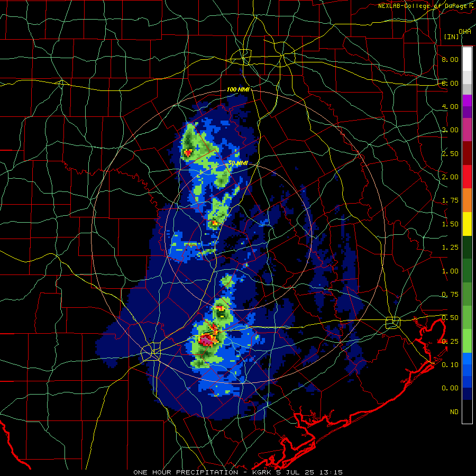
Task: Click the 0.50 legend value
Action: pos(450,318)
